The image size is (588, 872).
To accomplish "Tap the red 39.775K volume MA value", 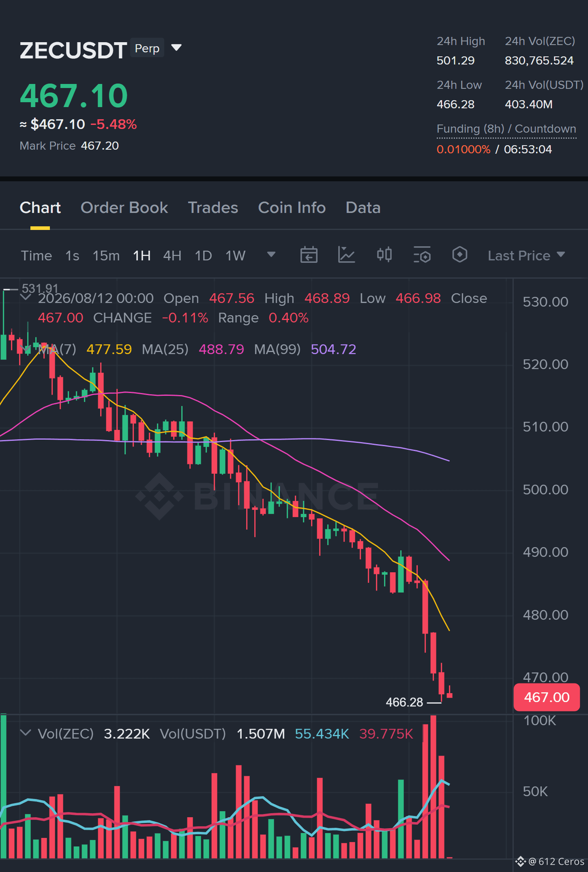I will (x=386, y=734).
